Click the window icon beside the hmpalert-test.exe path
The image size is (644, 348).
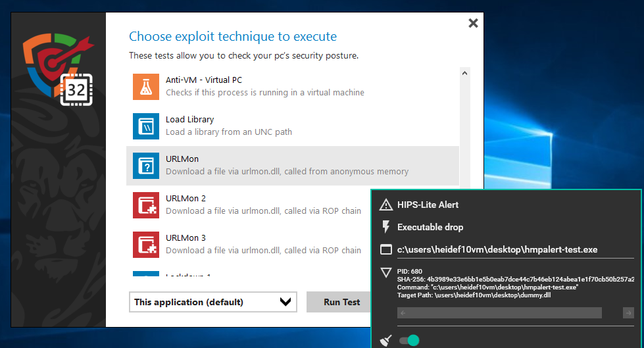click(386, 249)
